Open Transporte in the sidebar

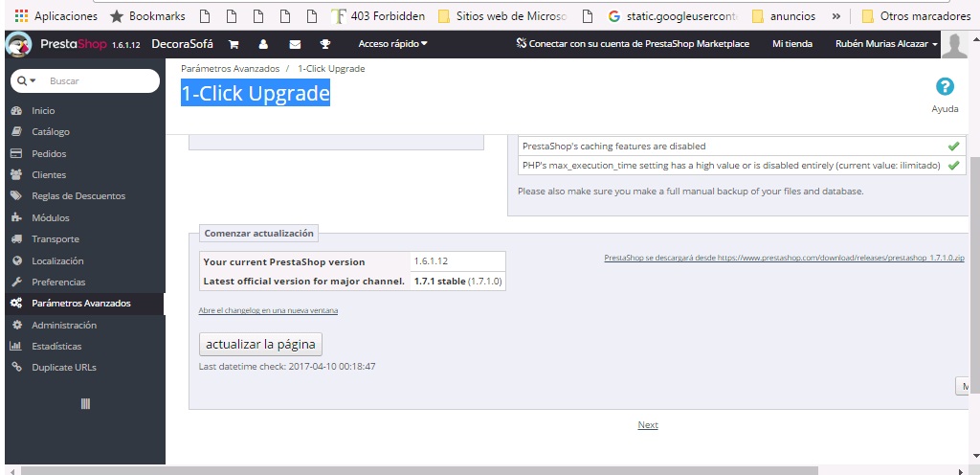click(55, 239)
